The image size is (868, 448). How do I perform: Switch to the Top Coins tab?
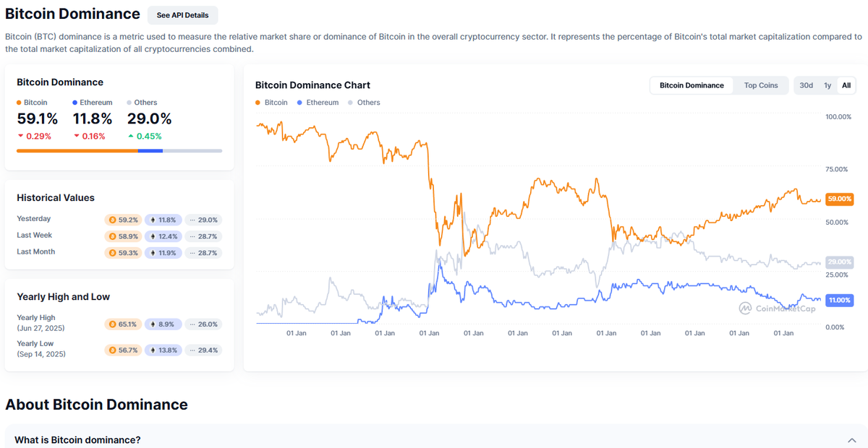coord(761,85)
